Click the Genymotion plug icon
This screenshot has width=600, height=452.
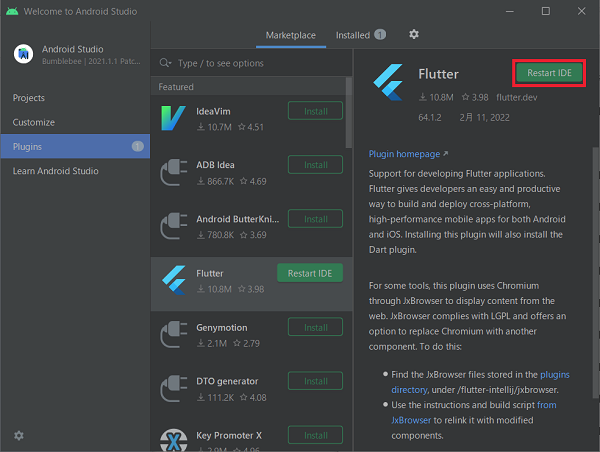(174, 335)
